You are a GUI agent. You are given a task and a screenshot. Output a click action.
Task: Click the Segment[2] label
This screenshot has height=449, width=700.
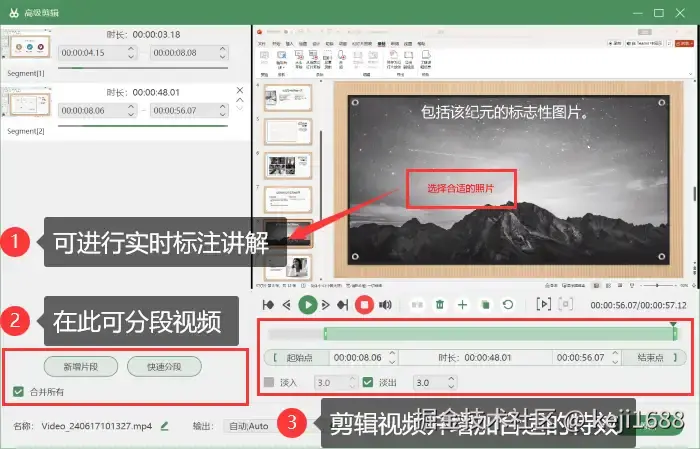pos(26,131)
